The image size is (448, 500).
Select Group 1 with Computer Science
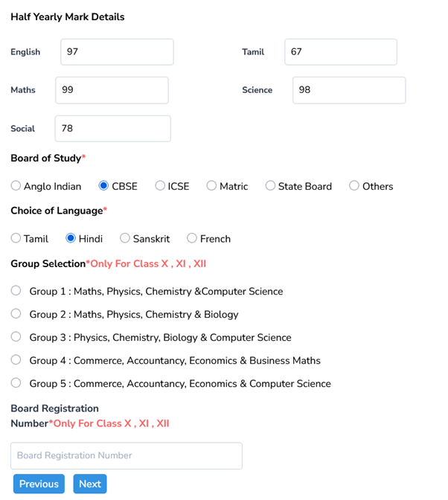(x=16, y=291)
